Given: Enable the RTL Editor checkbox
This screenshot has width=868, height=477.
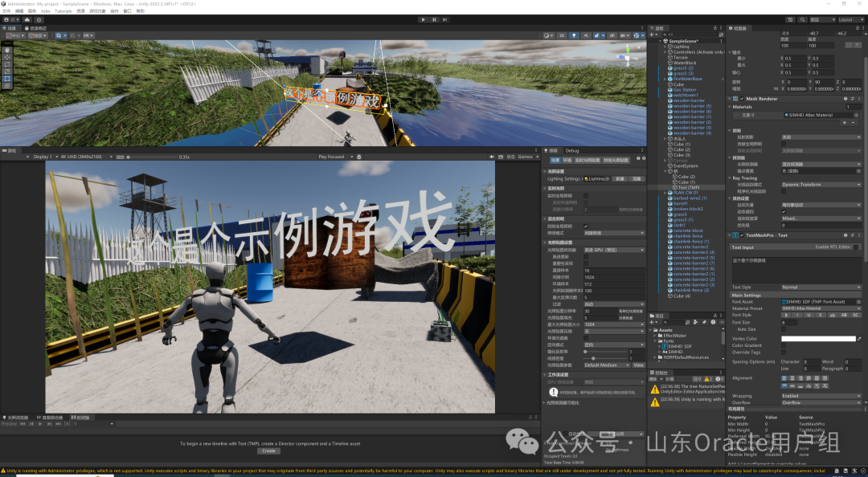Looking at the screenshot, I should (x=856, y=247).
